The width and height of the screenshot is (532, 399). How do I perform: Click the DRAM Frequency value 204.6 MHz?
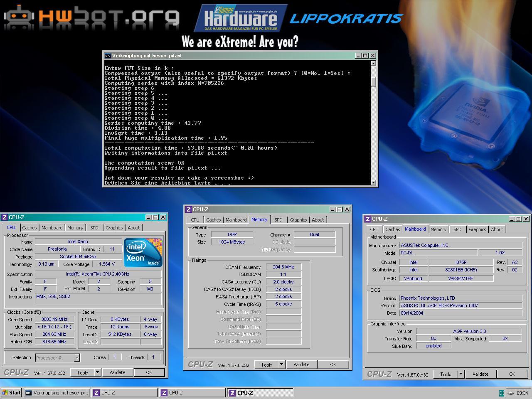tap(283, 267)
